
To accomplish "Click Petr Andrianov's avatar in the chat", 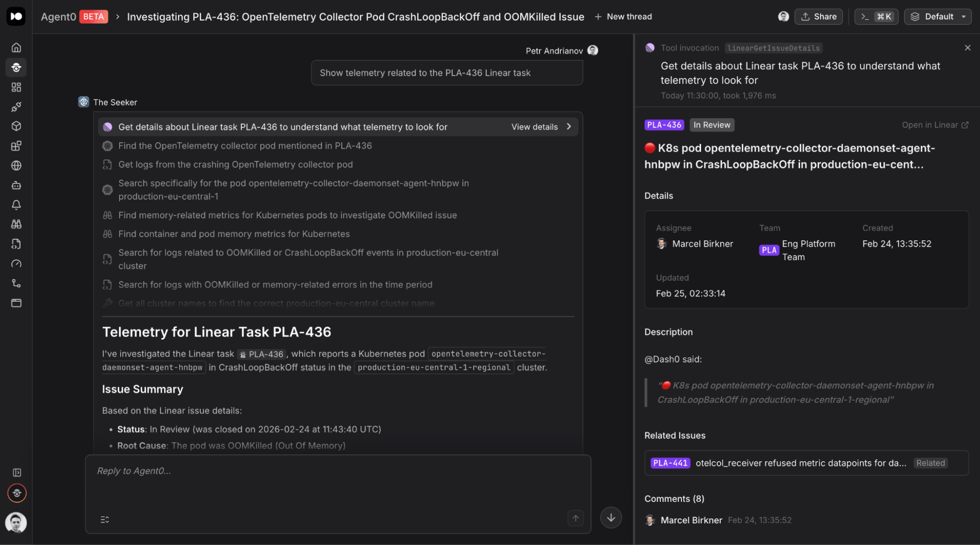I will point(593,51).
